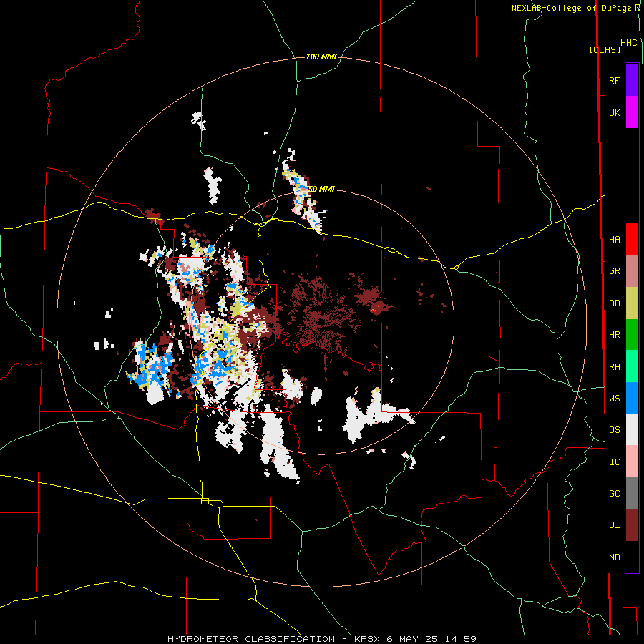Click the HYDROMETEOR CLASSIFICATION title text

251,639
